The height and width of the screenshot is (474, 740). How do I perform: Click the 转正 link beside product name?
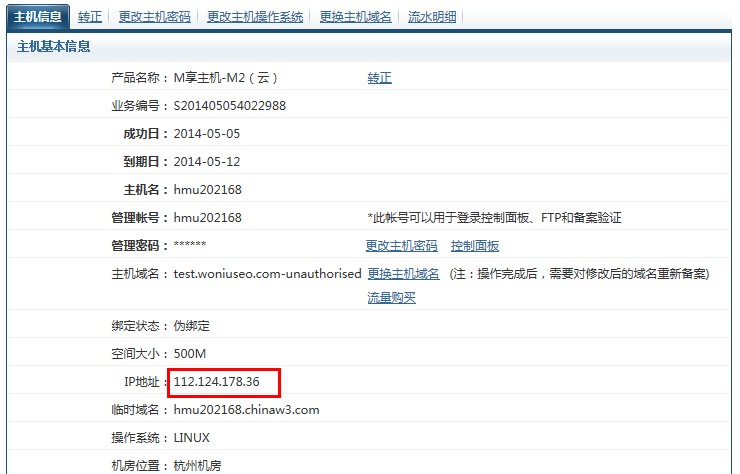[x=379, y=78]
